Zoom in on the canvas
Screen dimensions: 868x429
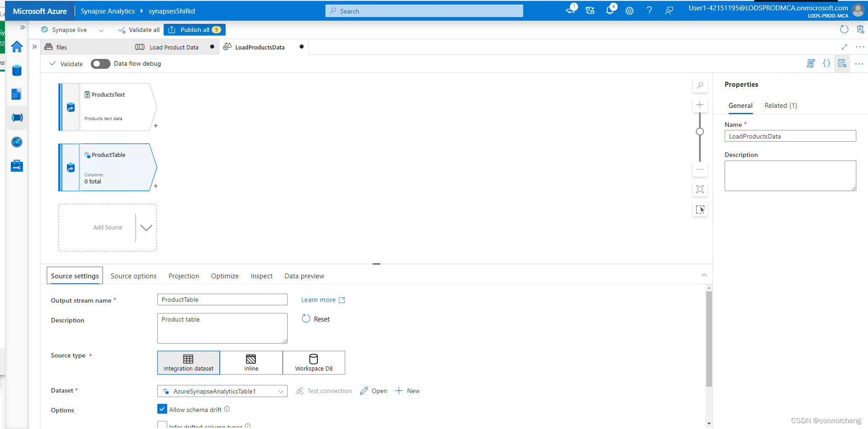pyautogui.click(x=700, y=105)
